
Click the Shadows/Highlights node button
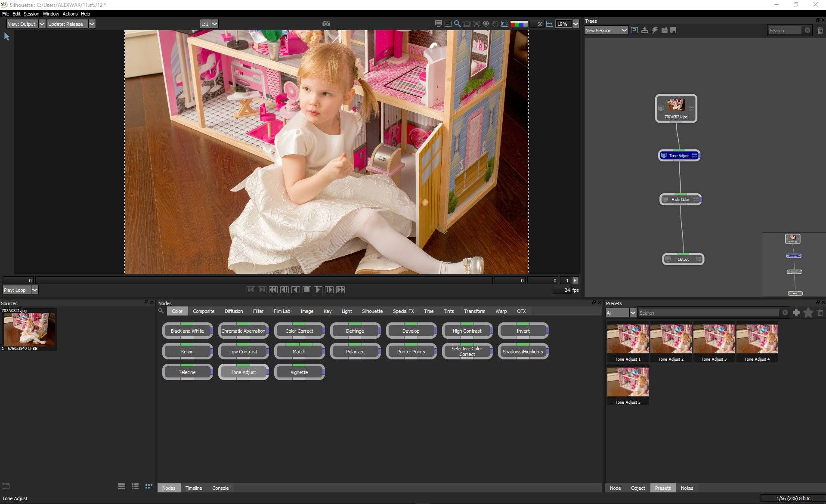[x=523, y=352]
